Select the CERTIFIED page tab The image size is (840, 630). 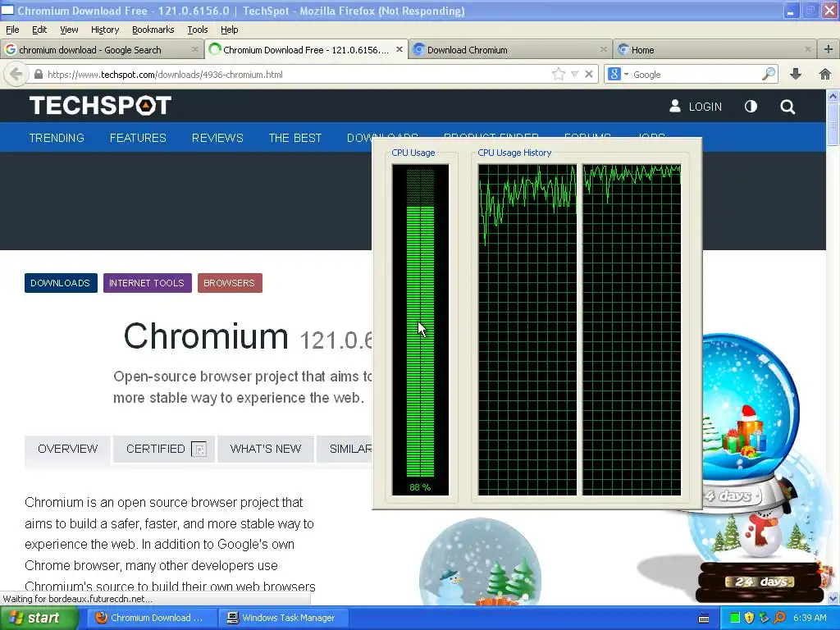163,449
